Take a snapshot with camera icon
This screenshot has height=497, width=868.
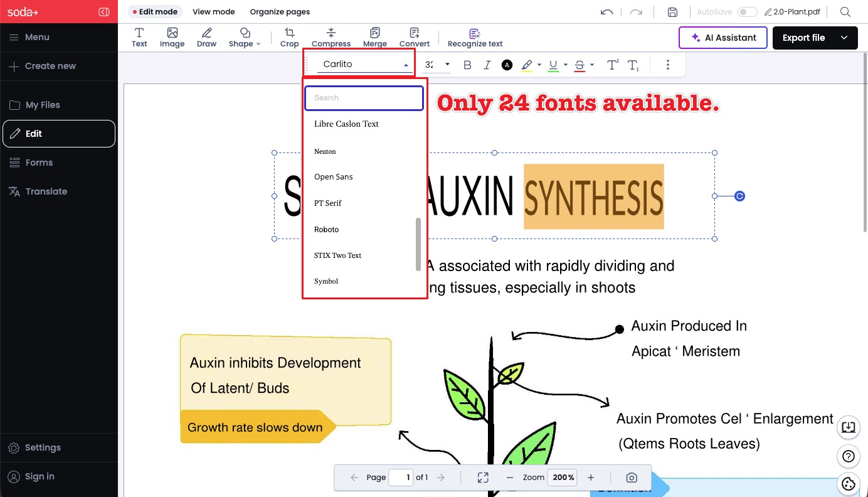click(632, 478)
